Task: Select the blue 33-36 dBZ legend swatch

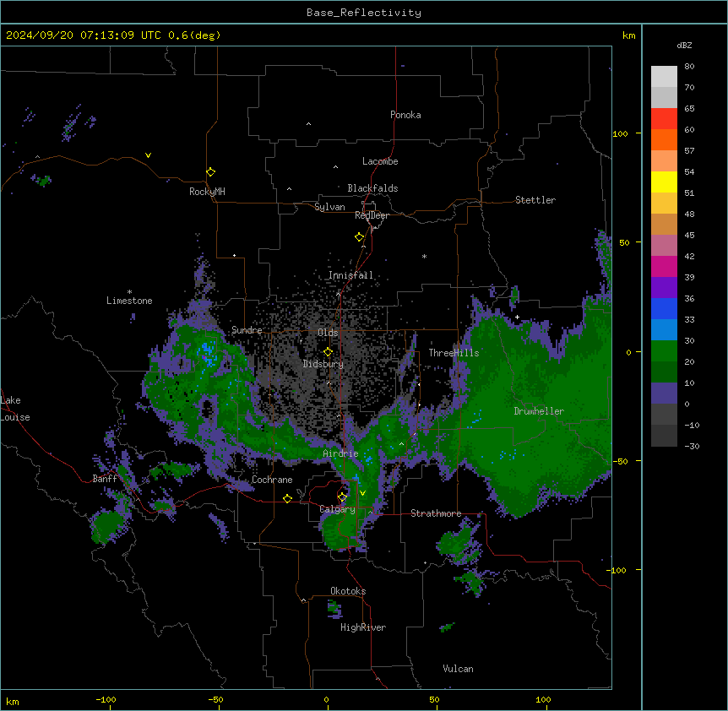Action: 664,308
